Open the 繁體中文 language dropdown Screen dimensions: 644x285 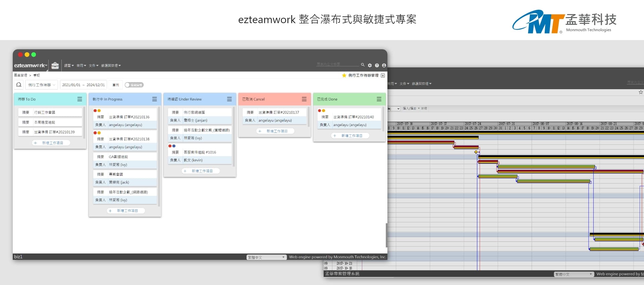pos(266,257)
